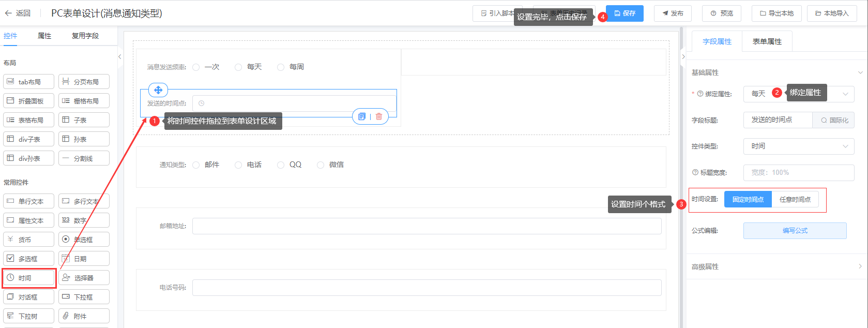Click the 引入脚本 button
Screen dimensions: 868x328
[497, 13]
